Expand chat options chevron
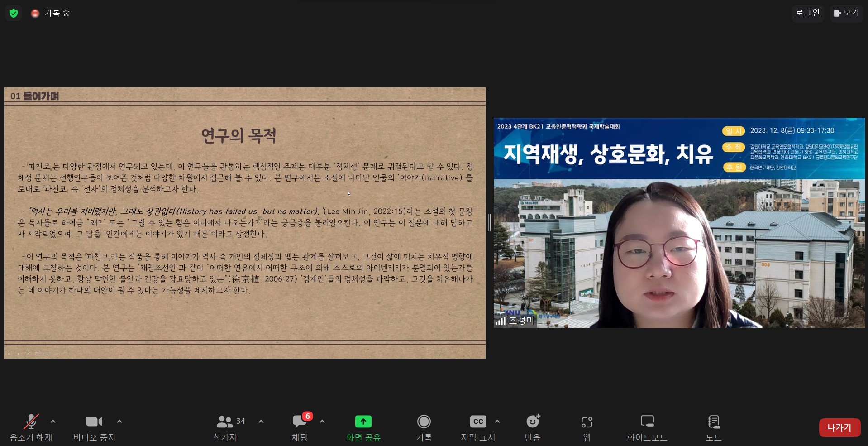The height and width of the screenshot is (446, 868). pyautogui.click(x=322, y=422)
